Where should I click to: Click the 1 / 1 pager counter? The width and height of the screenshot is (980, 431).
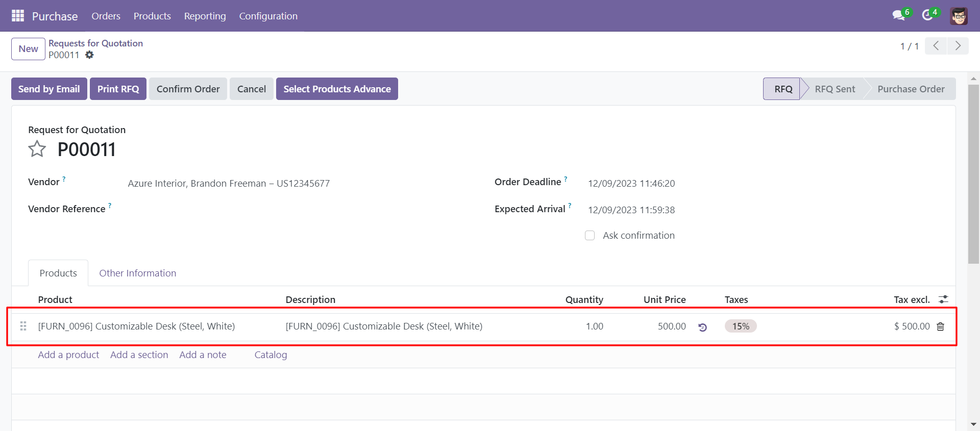click(x=909, y=46)
